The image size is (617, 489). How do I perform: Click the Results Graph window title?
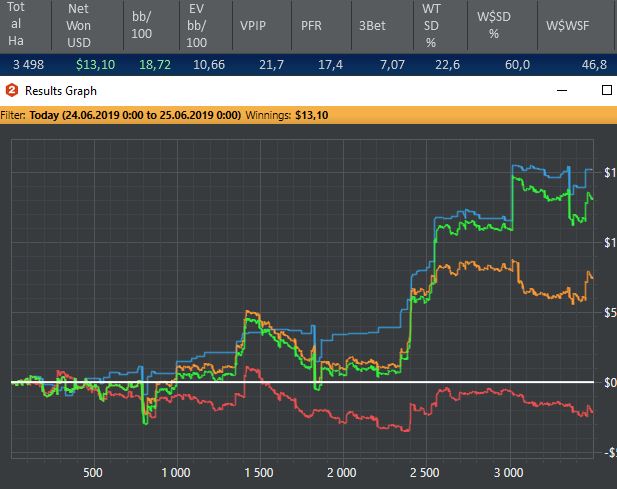[x=61, y=91]
